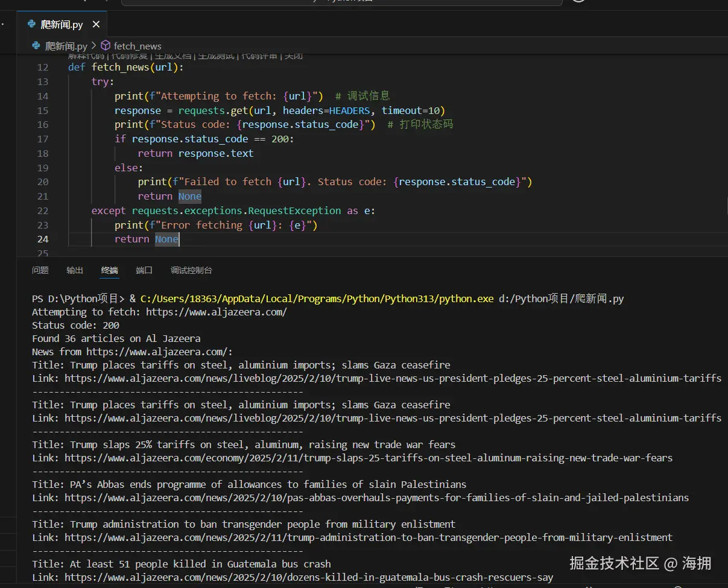Viewport: 728px width, 588px height.
Task: Click 'Found 36 articles on Al Jazeera' line
Action: [x=116, y=338]
